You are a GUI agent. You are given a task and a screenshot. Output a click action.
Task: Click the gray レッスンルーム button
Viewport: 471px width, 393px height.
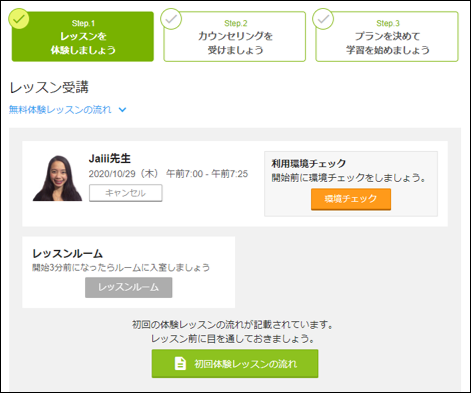tap(129, 287)
